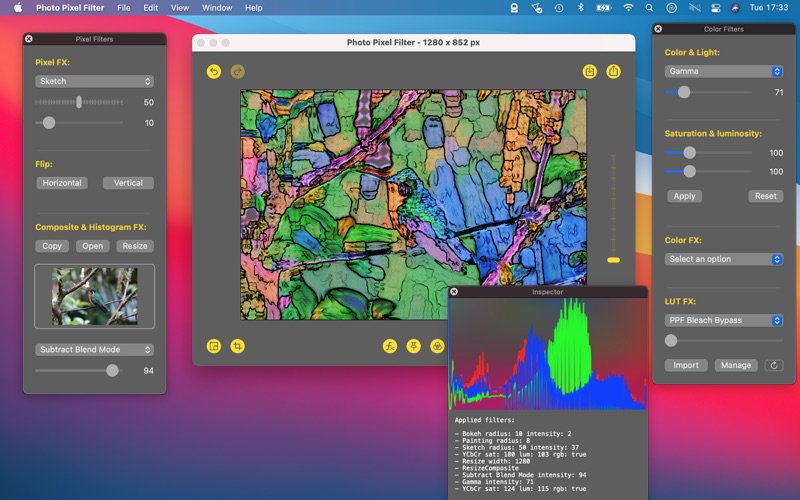The height and width of the screenshot is (500, 800).
Task: Click the 'Subtract Blend Mode intensity: 94' entry
Action: [520, 475]
